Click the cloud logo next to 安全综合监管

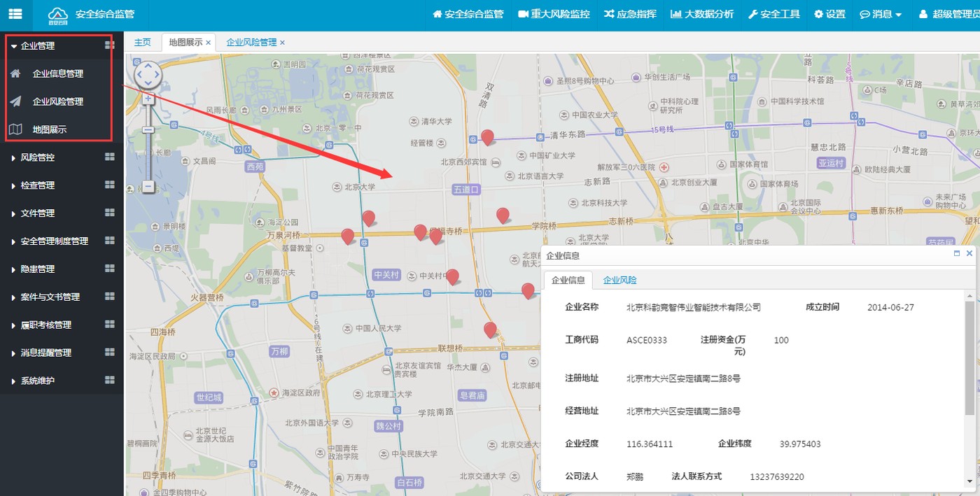click(x=58, y=14)
